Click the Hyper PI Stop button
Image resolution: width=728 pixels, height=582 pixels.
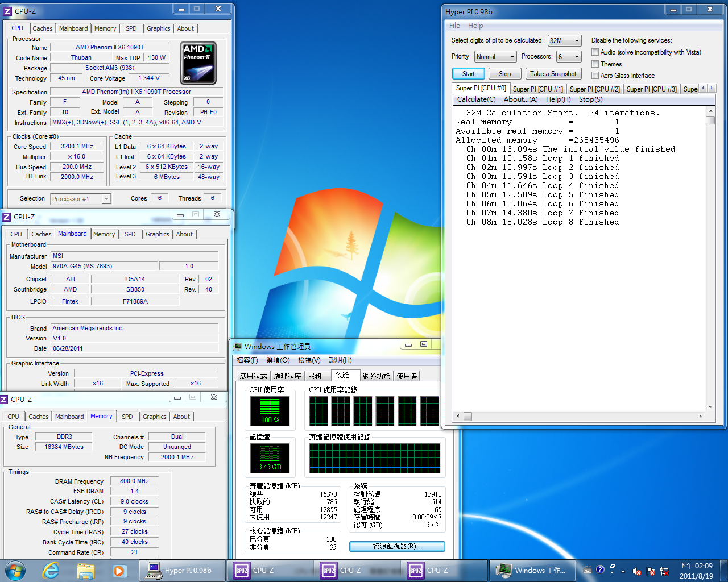(504, 74)
